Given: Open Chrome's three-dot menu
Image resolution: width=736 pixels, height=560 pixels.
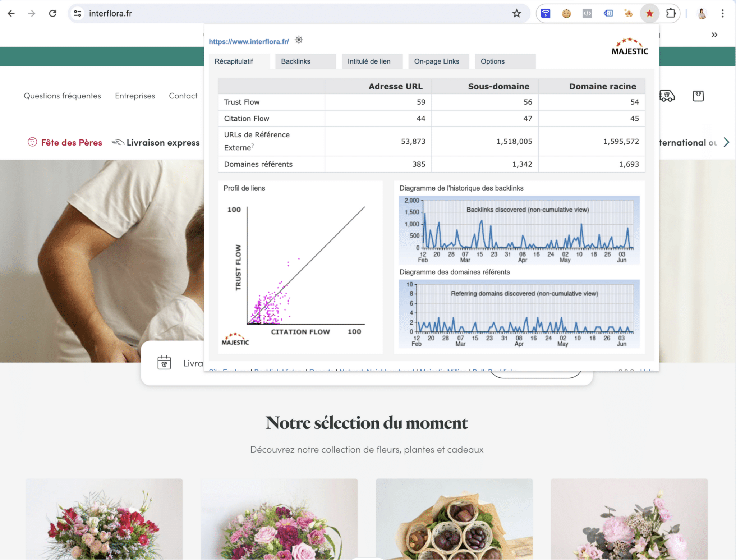Looking at the screenshot, I should tap(722, 14).
